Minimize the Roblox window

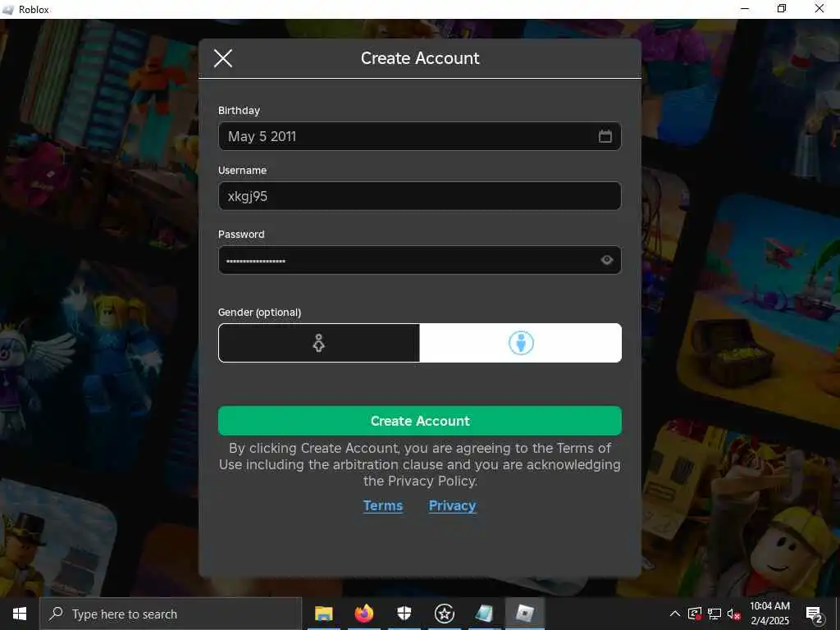point(745,8)
